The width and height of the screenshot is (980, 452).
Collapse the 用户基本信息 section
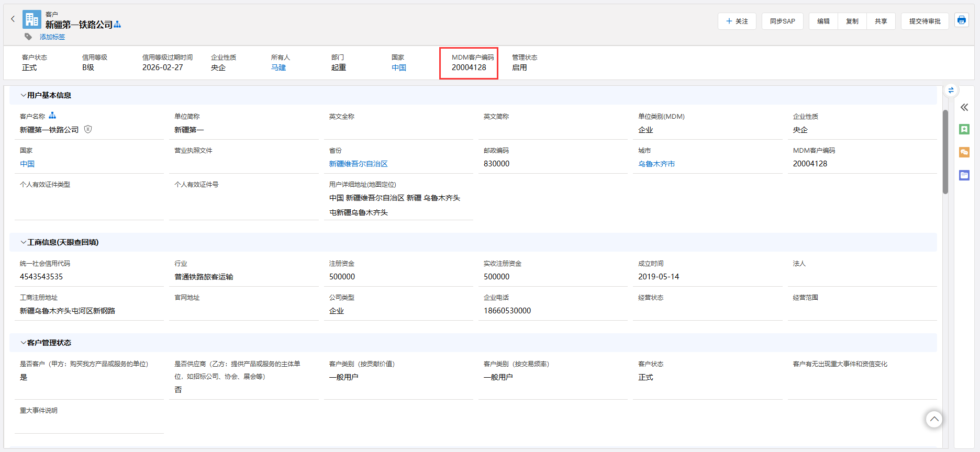(x=24, y=95)
